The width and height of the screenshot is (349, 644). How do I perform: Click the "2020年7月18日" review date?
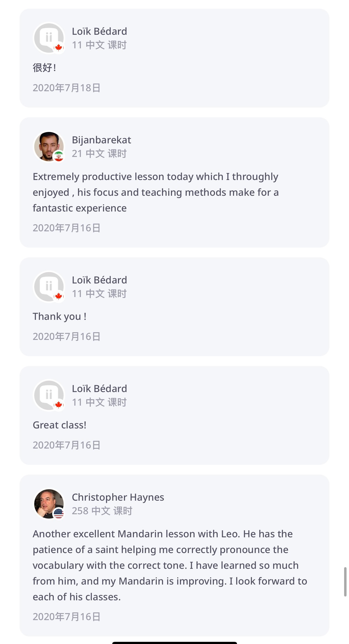[x=67, y=88]
